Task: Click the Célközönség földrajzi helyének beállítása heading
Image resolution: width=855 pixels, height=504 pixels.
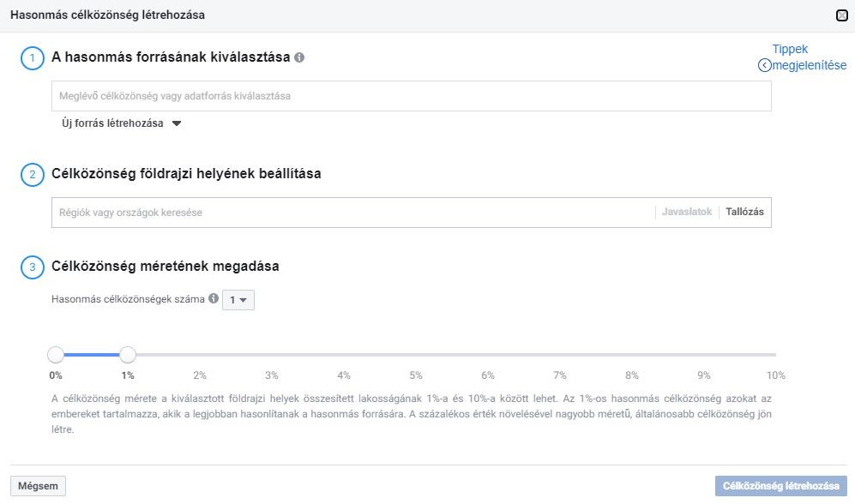Action: tap(186, 174)
